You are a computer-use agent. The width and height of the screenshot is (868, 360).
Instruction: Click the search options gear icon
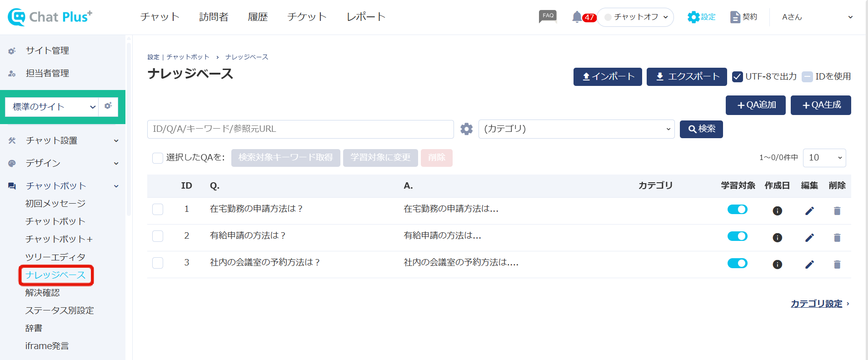[x=466, y=129]
